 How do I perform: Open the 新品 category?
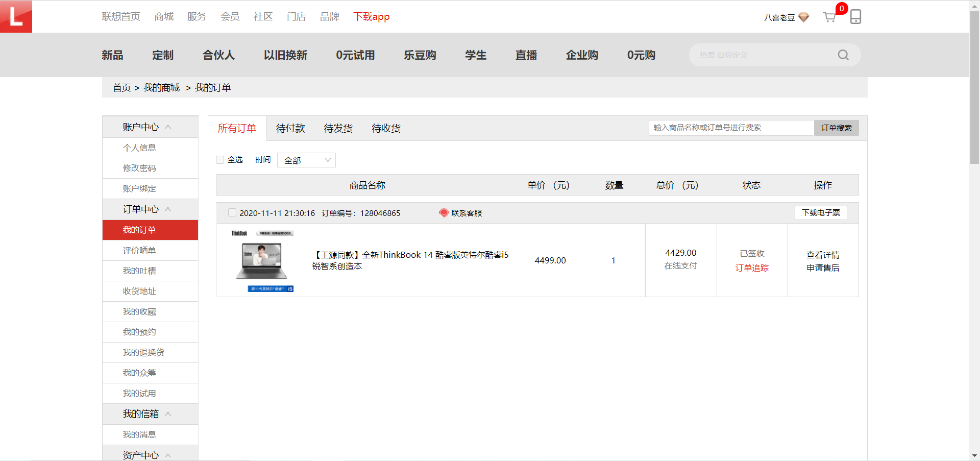(x=112, y=55)
